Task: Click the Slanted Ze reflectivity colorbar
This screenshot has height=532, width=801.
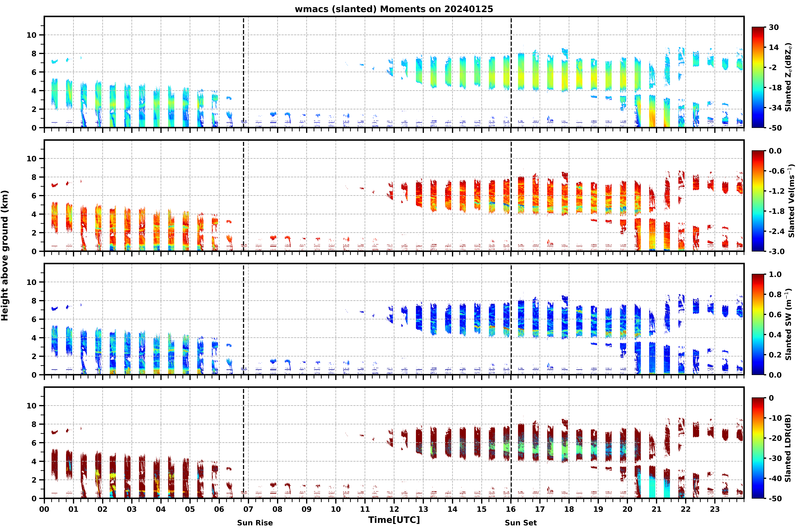Action: [x=758, y=77]
